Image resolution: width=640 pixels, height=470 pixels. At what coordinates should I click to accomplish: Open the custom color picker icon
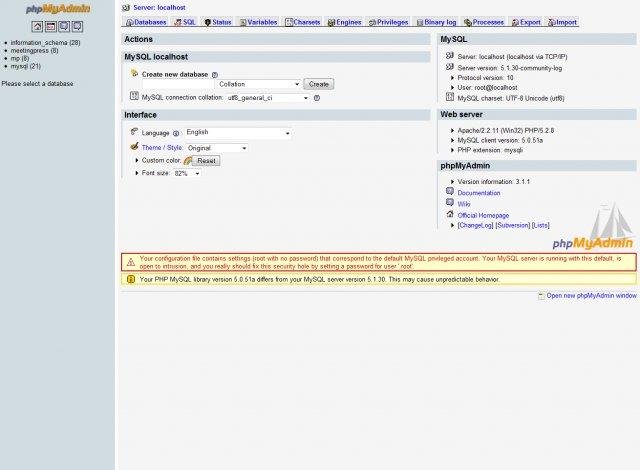pos(187,161)
